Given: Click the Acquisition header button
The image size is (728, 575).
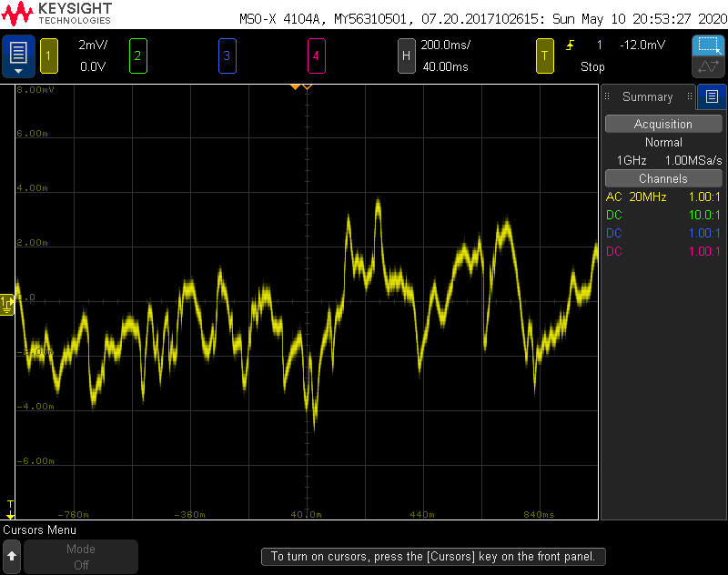Looking at the screenshot, I should point(663,124).
